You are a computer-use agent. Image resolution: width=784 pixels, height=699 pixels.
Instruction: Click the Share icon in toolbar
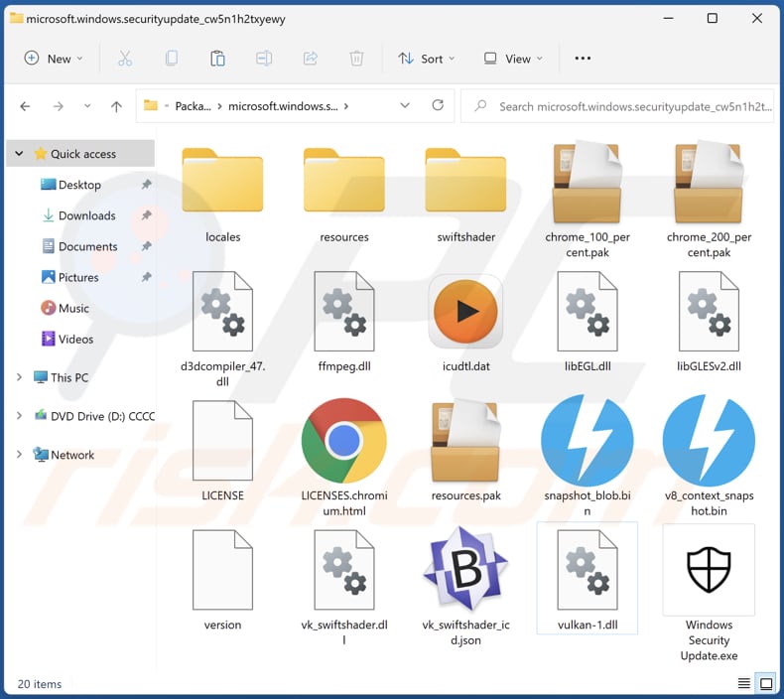pos(311,59)
